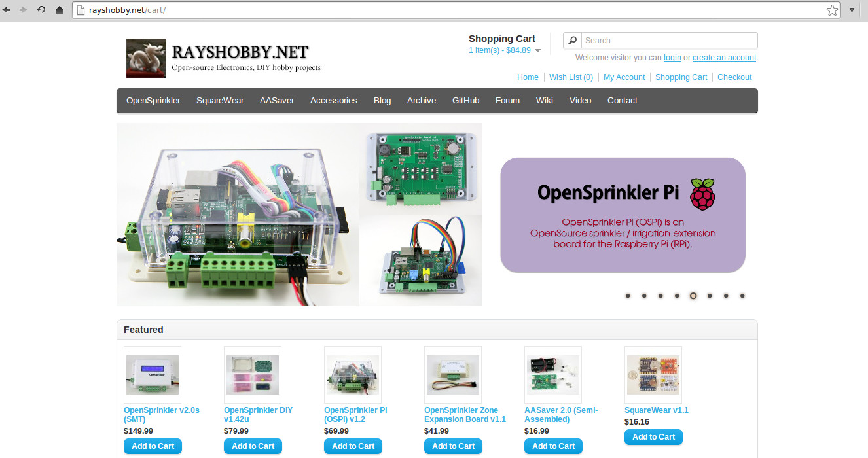Click the $149.99 price text

pyautogui.click(x=138, y=431)
